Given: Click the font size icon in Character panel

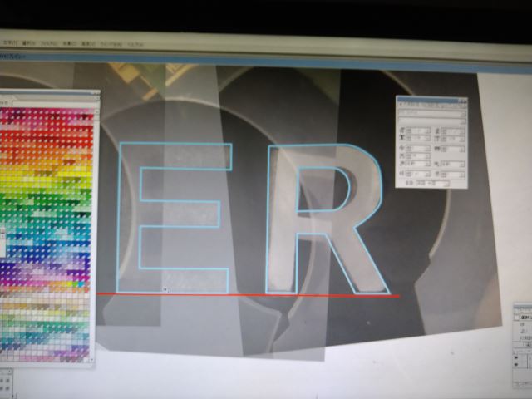Looking at the screenshot, I should (401, 131).
